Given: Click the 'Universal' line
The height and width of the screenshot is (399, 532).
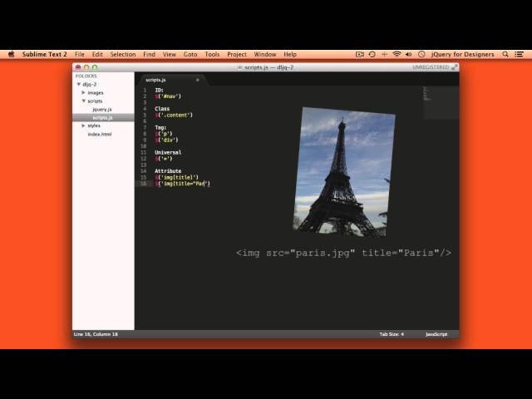Looking at the screenshot, I should (x=168, y=152).
